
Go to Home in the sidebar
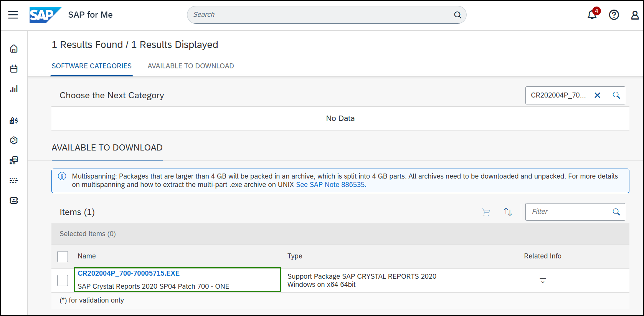tap(14, 49)
